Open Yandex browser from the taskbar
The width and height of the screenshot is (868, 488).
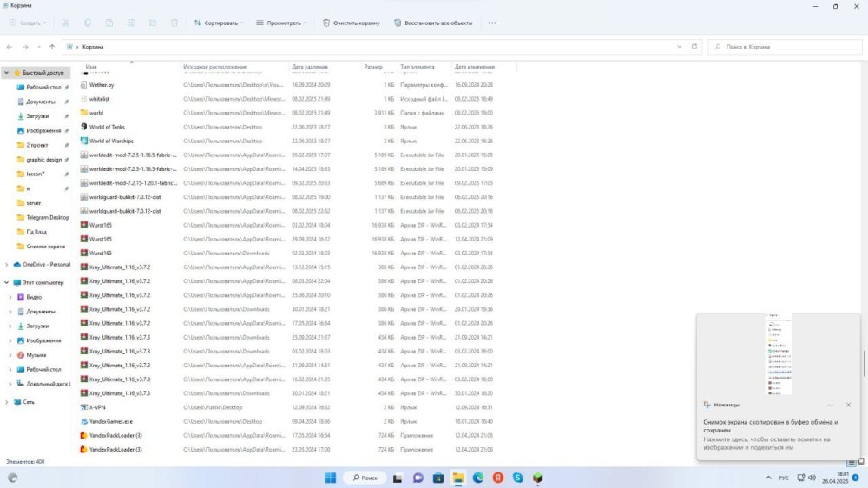[497, 478]
